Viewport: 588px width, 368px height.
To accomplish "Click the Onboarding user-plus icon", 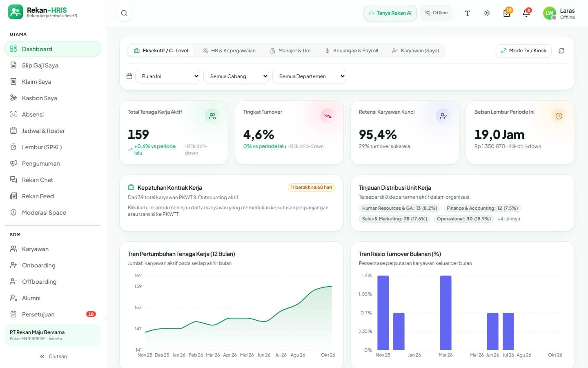I will (13, 265).
